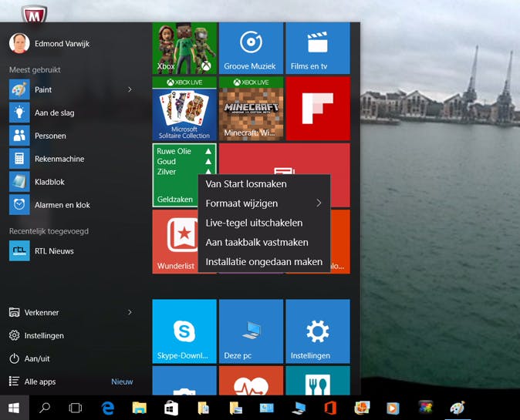520x420 pixels.
Task: Launch the Minecraft tile
Action: click(251, 108)
